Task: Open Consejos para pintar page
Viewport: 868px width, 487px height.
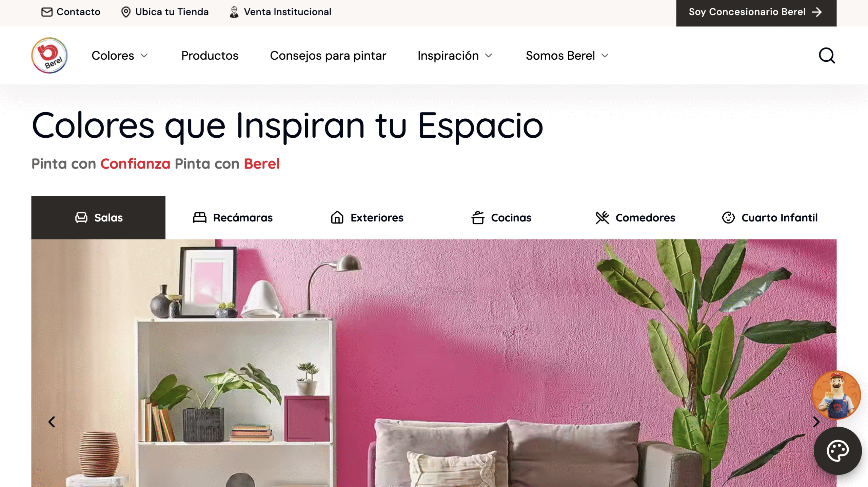Action: pos(328,55)
